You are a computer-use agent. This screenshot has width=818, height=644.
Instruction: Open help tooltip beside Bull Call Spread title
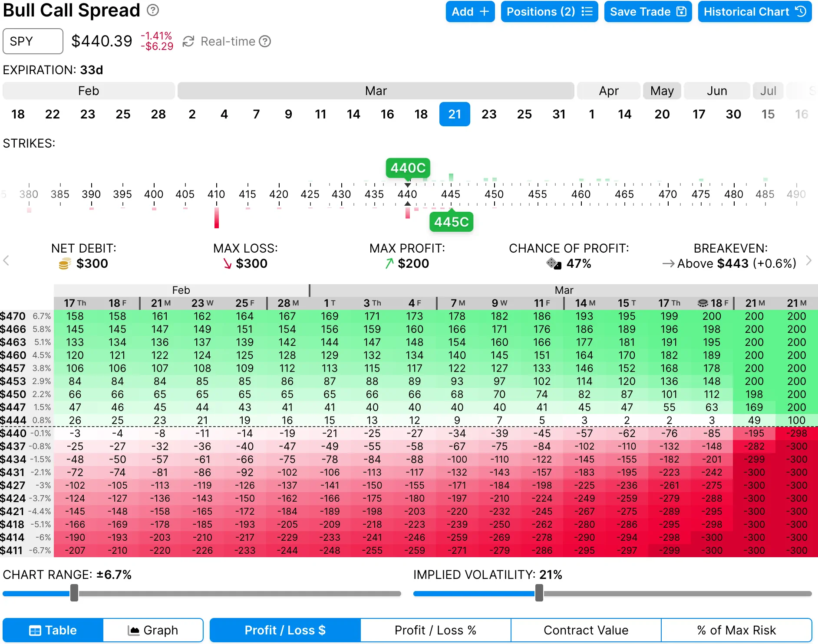tap(152, 10)
